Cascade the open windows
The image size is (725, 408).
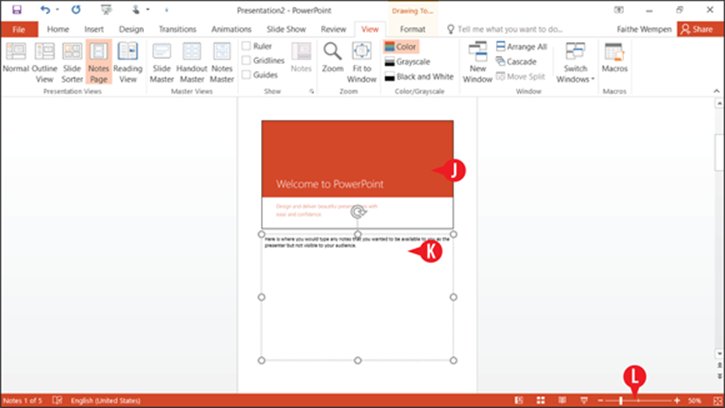click(x=516, y=61)
